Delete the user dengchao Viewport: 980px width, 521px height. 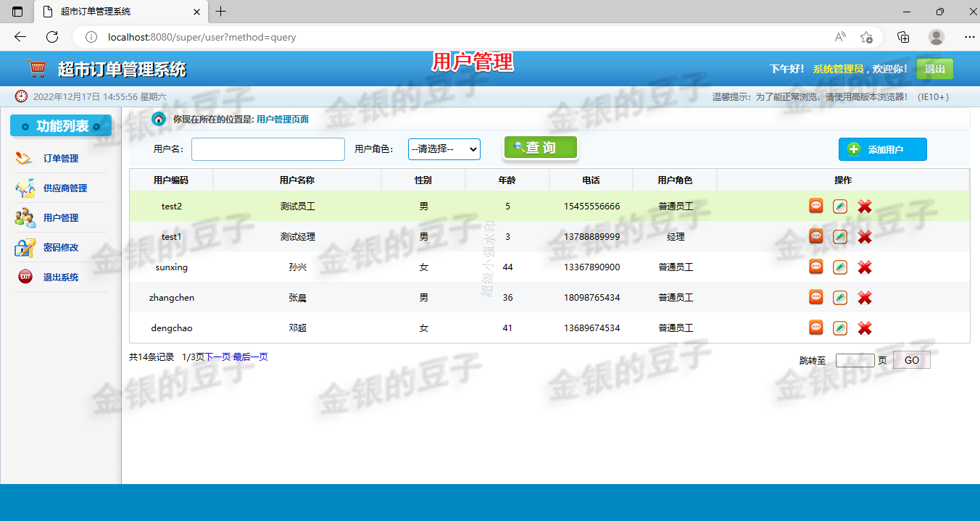pos(864,328)
